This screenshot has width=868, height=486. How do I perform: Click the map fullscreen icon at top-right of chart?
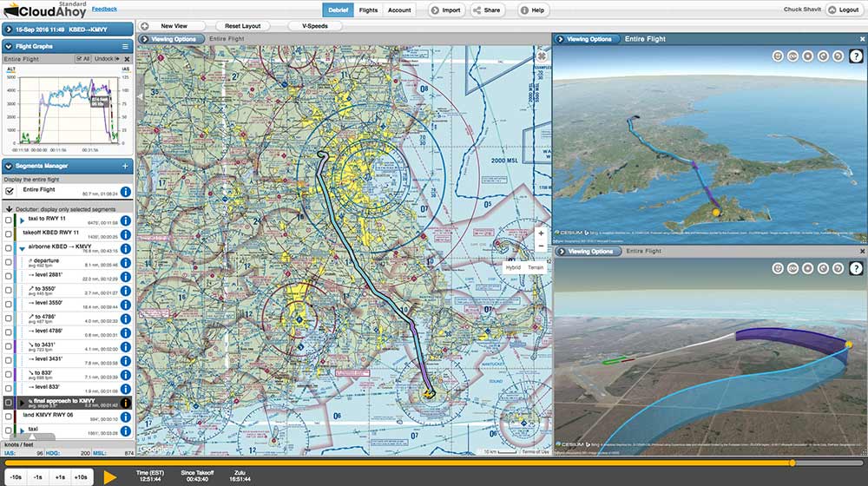tap(542, 56)
